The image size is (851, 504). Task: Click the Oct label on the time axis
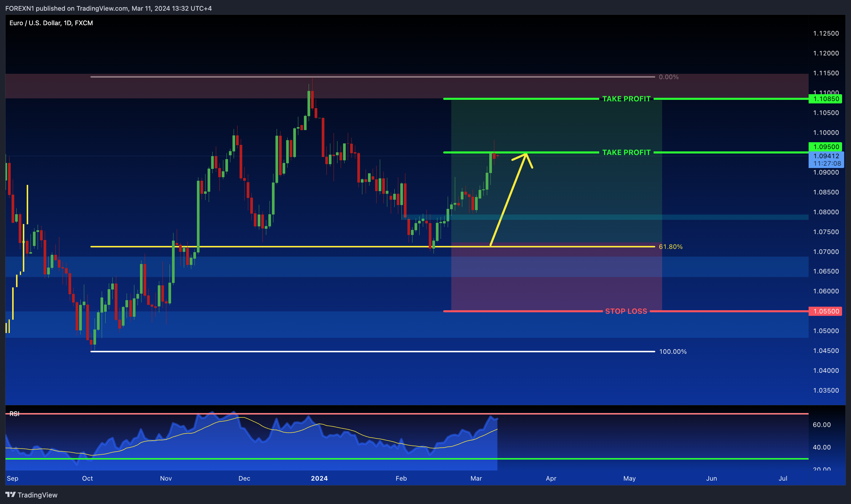coord(87,478)
